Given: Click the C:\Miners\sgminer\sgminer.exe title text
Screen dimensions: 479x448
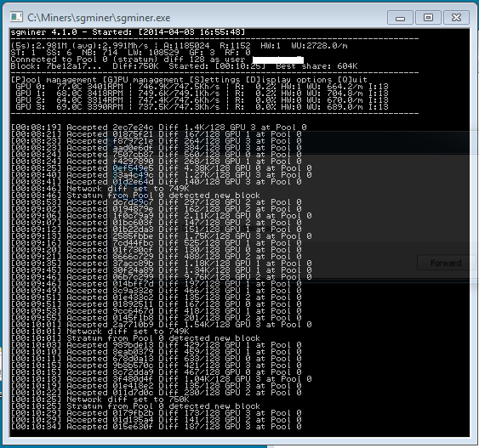Looking at the screenshot, I should pyautogui.click(x=99, y=18).
